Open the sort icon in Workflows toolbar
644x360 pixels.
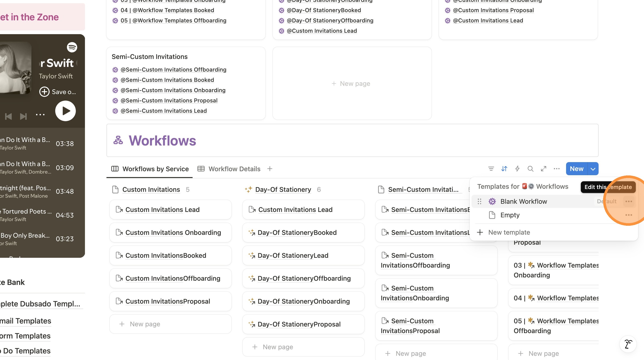click(x=504, y=169)
